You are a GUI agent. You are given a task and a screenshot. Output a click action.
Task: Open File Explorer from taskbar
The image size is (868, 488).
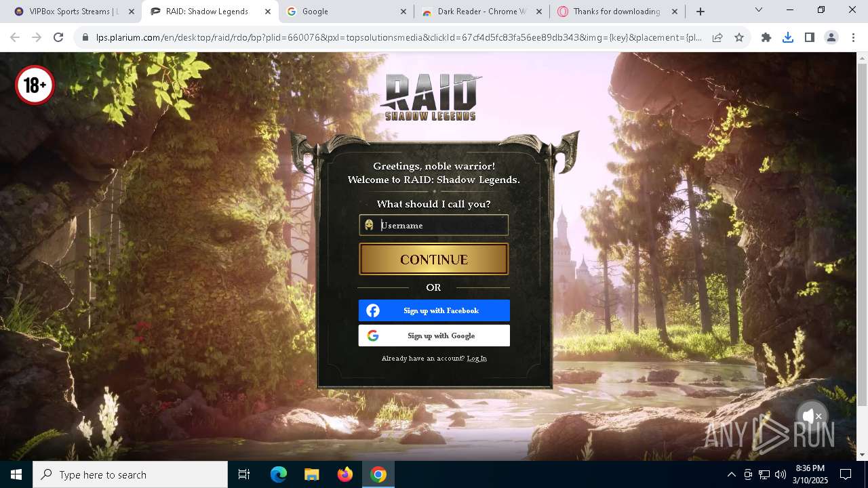click(x=312, y=474)
